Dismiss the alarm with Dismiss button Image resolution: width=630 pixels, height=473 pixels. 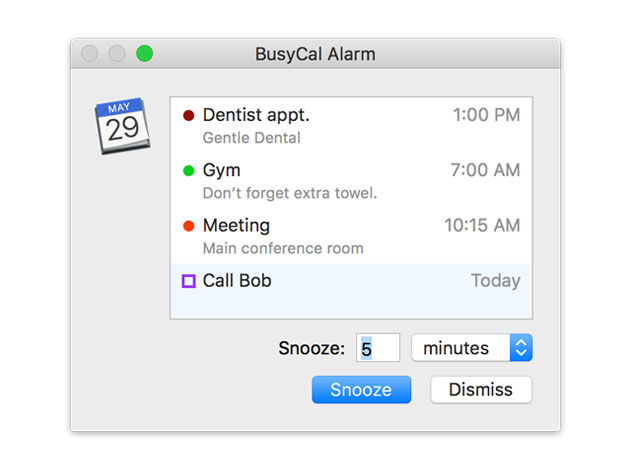click(481, 389)
